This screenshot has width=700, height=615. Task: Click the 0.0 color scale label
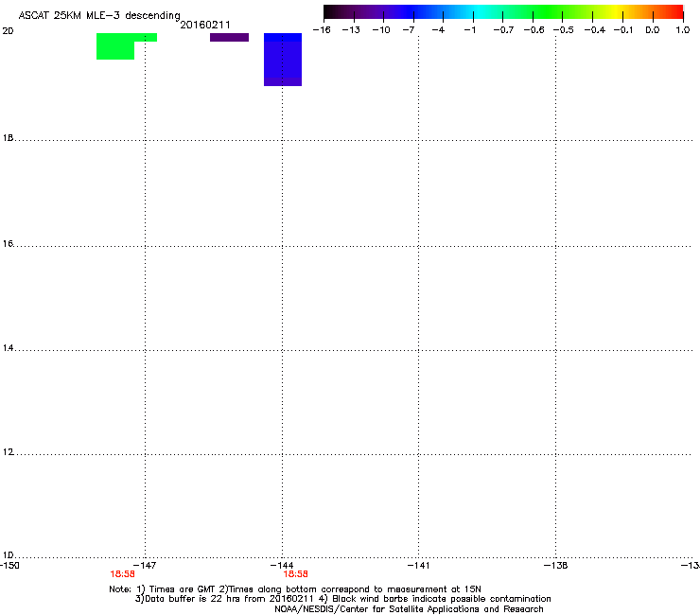[x=653, y=30]
